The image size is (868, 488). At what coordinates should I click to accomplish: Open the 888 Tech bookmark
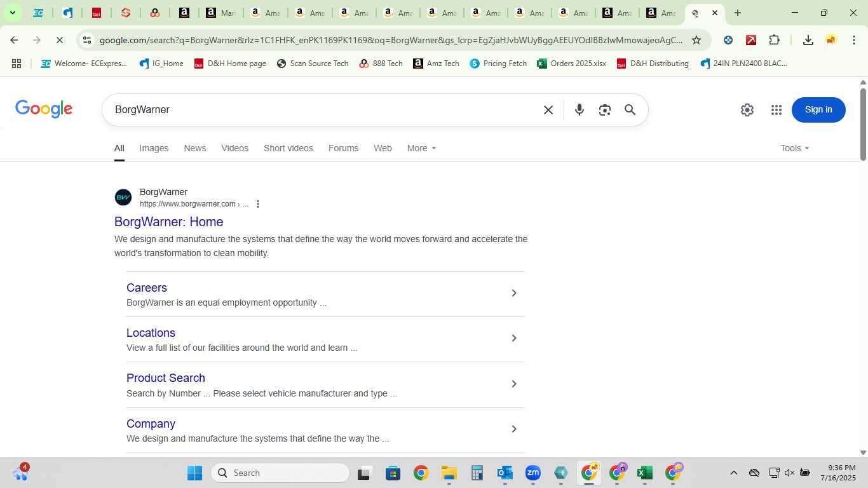tap(381, 64)
